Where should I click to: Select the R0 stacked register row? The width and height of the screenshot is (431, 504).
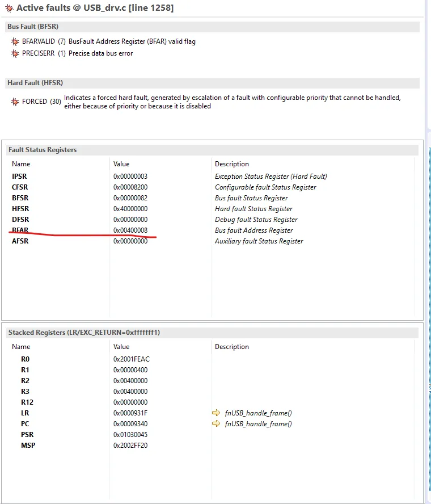[212, 359]
